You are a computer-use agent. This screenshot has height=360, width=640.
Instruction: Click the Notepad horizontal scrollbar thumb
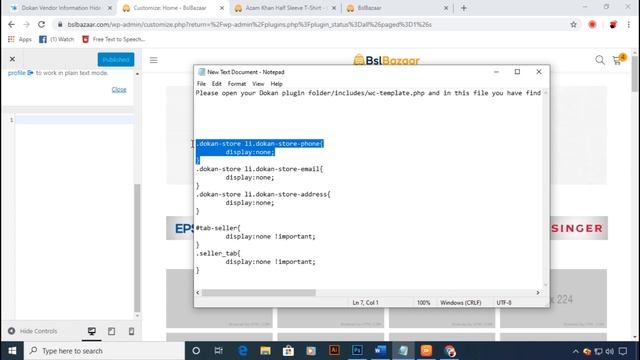(x=258, y=293)
